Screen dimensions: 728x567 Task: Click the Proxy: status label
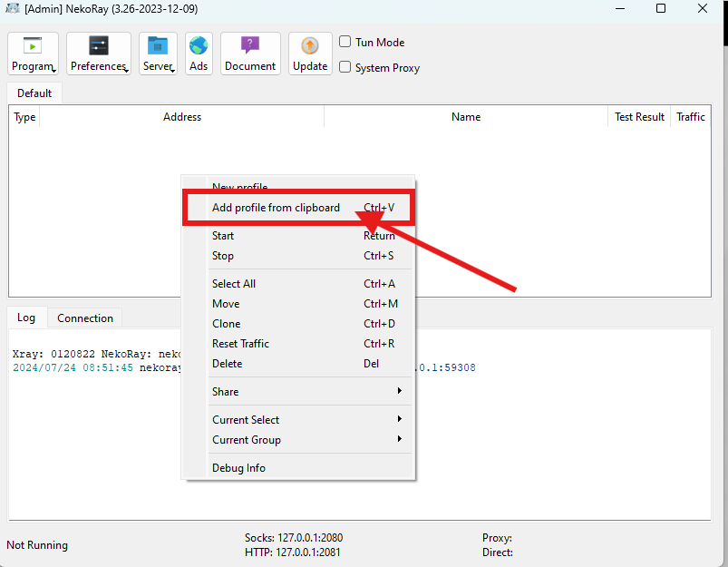pyautogui.click(x=497, y=538)
